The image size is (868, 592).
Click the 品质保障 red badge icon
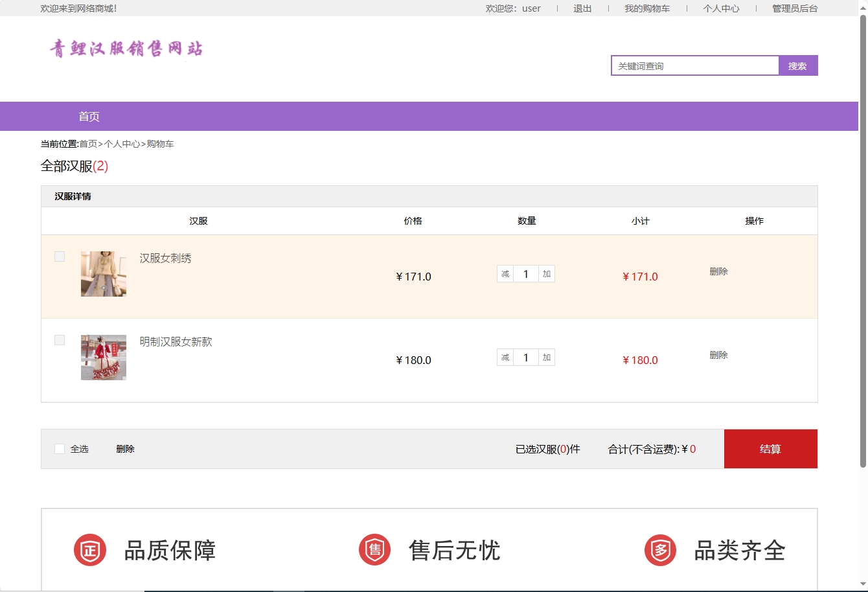coord(90,550)
